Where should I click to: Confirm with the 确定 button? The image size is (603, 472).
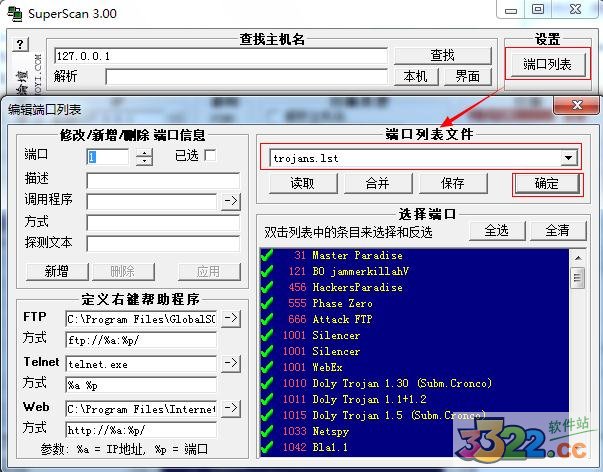(x=547, y=183)
